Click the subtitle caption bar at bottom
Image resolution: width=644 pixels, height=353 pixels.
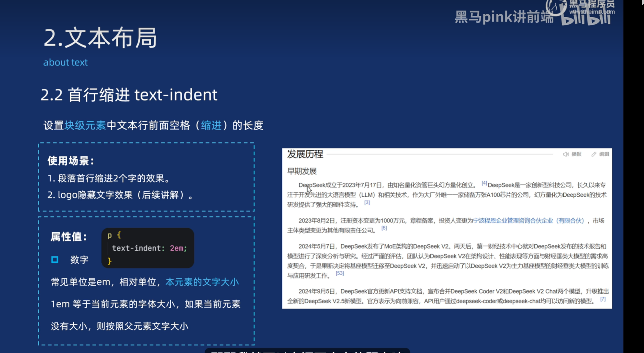click(x=307, y=351)
